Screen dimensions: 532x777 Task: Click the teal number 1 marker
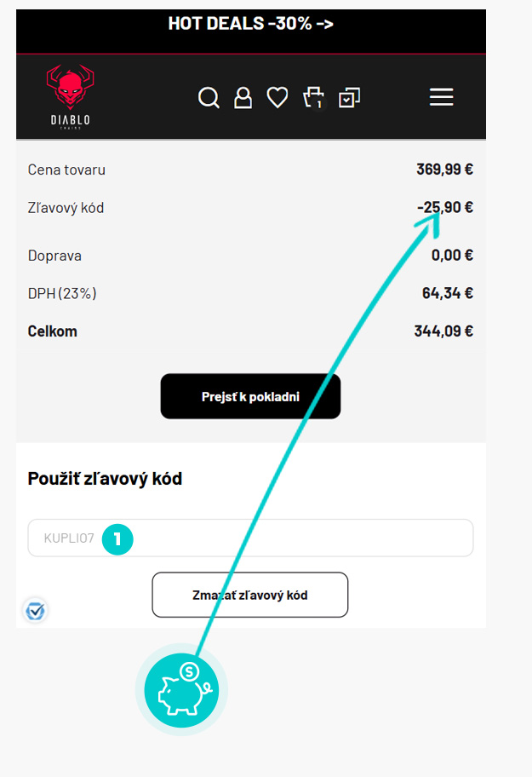click(x=117, y=538)
